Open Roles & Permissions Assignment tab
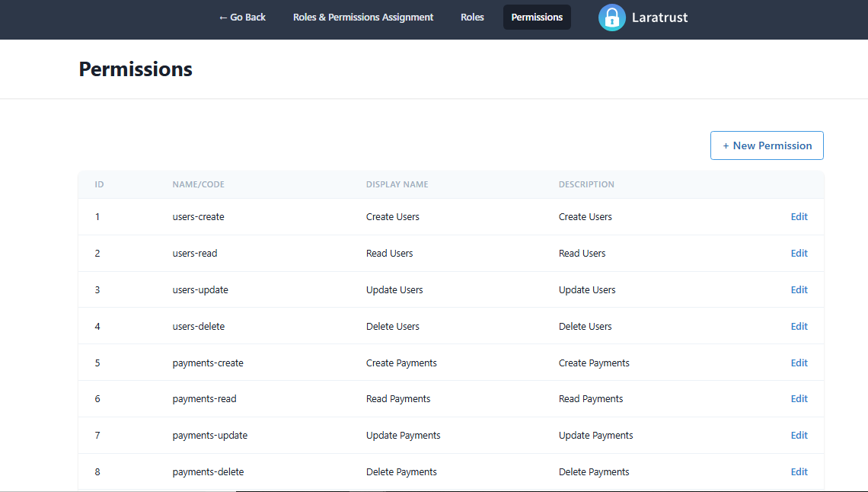 pyautogui.click(x=363, y=18)
